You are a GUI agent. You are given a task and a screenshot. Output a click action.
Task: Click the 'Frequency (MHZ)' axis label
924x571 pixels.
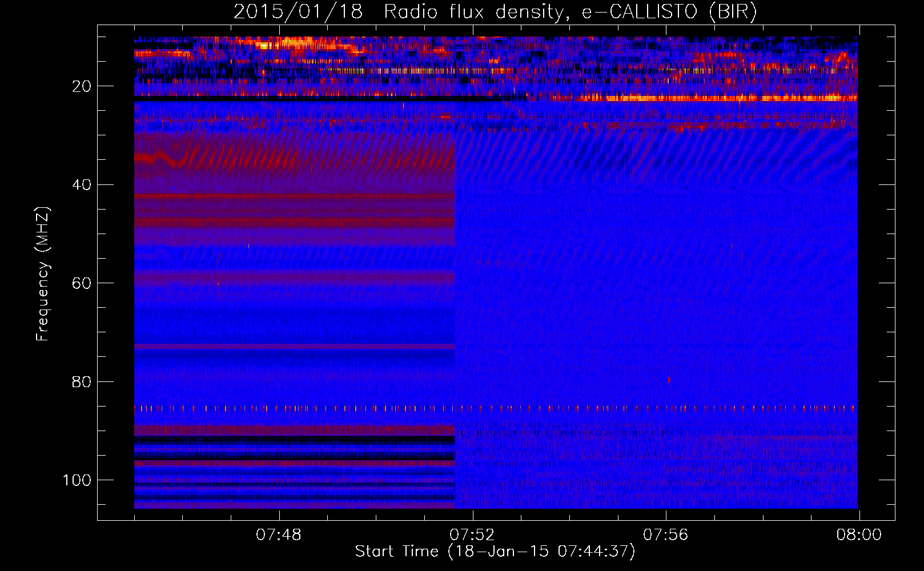(43, 274)
